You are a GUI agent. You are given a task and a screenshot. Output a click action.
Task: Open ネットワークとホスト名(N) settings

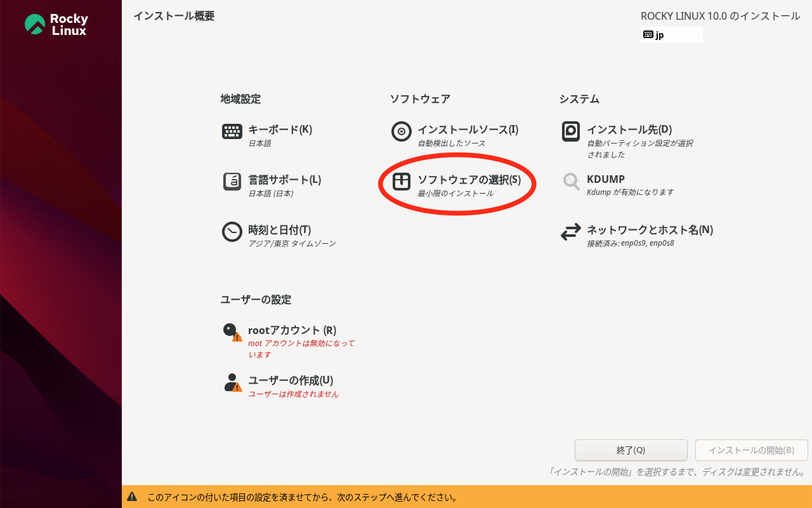650,230
